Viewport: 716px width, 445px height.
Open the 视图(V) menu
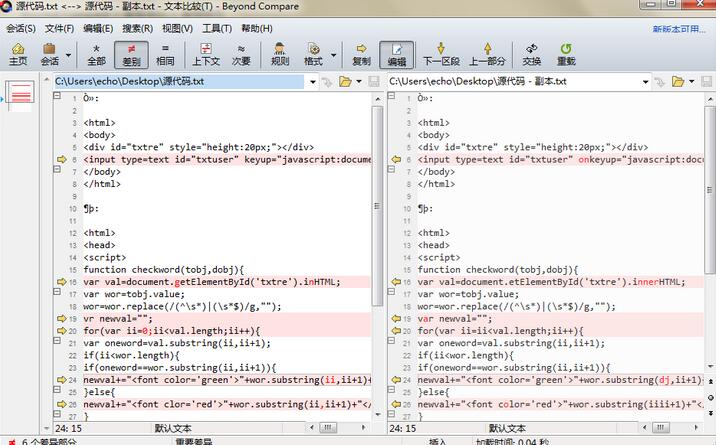177,28
